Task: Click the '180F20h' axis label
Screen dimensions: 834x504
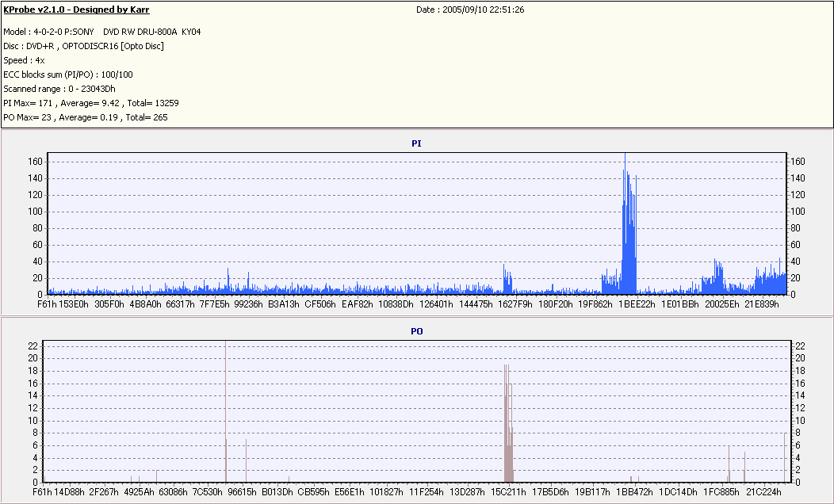Action: (x=556, y=304)
